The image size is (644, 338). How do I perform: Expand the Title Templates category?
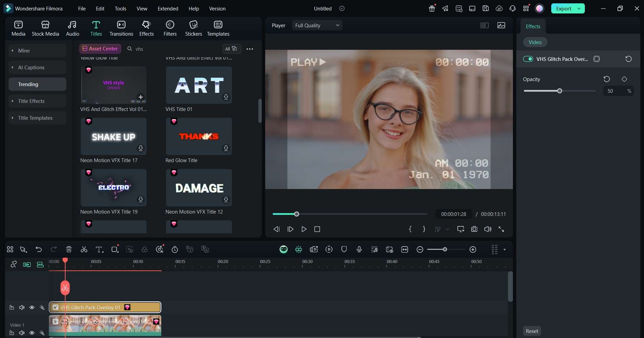click(37, 118)
